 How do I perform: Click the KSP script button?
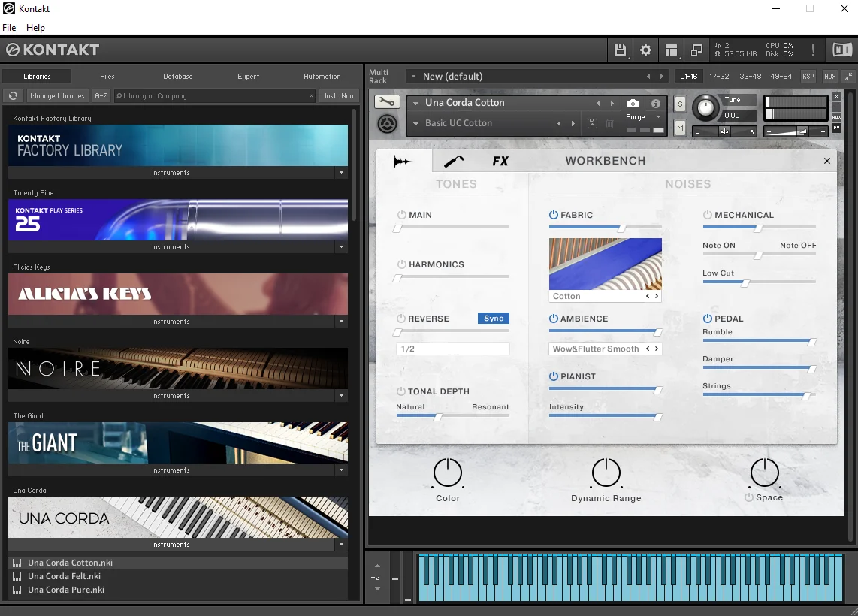pos(808,77)
